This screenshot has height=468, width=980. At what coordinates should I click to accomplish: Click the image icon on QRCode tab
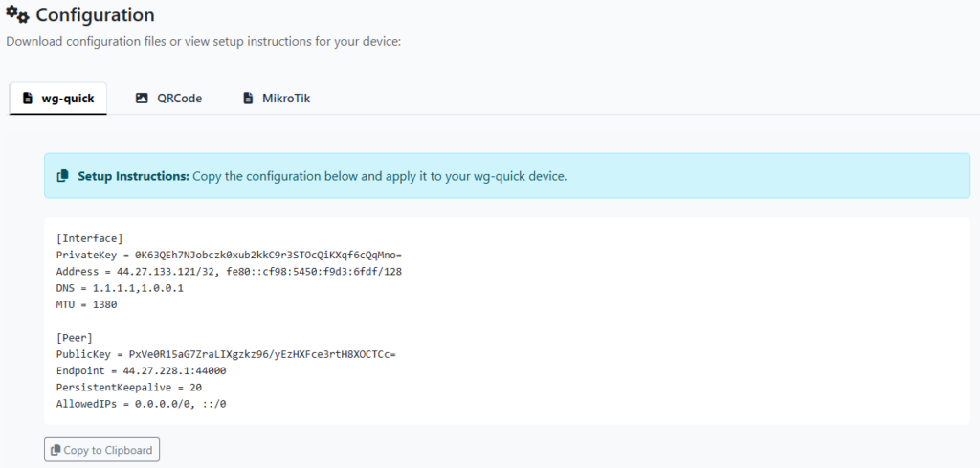142,98
